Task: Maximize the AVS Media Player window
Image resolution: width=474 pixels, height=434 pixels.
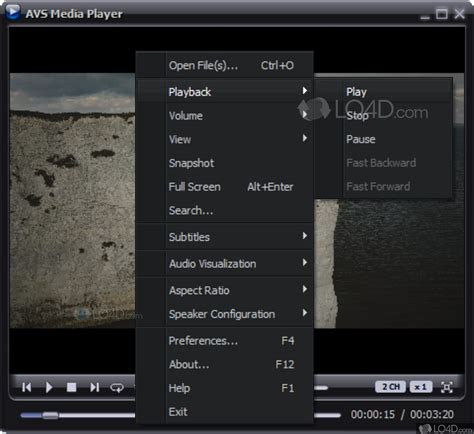Action: (x=442, y=14)
